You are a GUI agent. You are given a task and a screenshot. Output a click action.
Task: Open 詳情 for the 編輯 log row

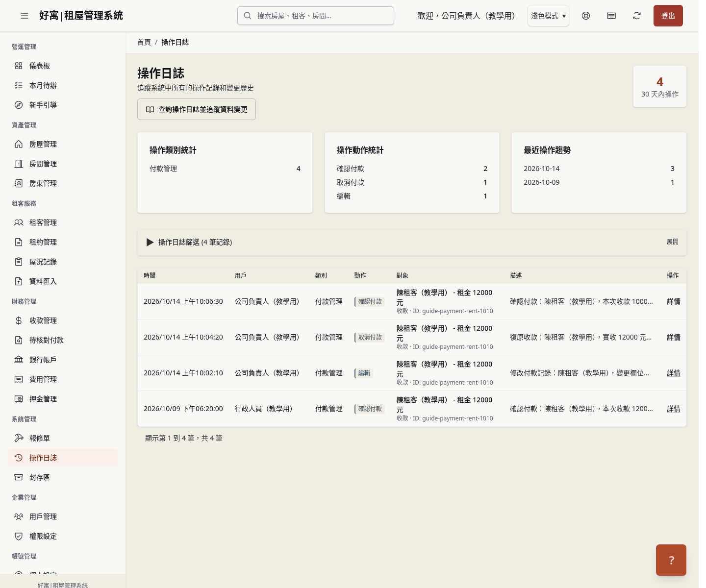click(674, 373)
